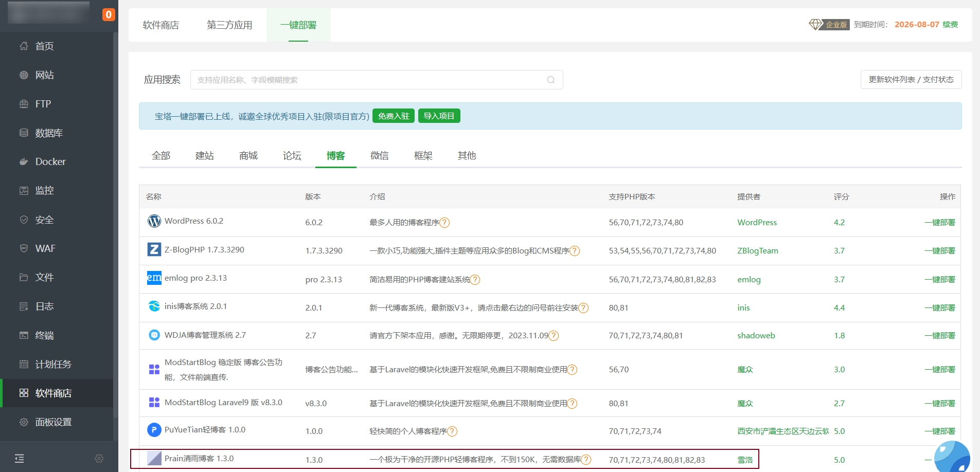
Task: Focus the 应用搜索 input field
Action: pos(368,80)
